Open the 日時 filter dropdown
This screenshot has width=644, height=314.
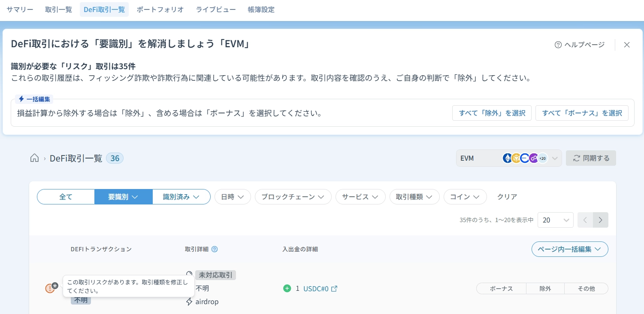click(x=233, y=197)
